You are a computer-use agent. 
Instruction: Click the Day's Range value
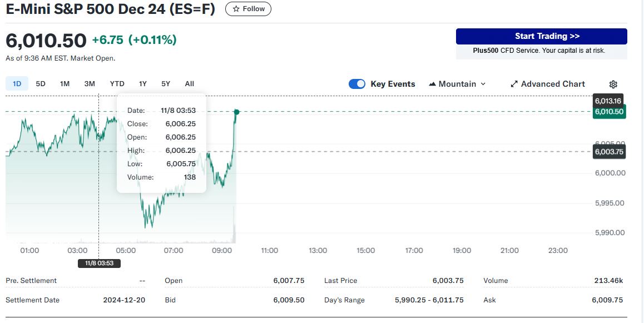(x=429, y=300)
